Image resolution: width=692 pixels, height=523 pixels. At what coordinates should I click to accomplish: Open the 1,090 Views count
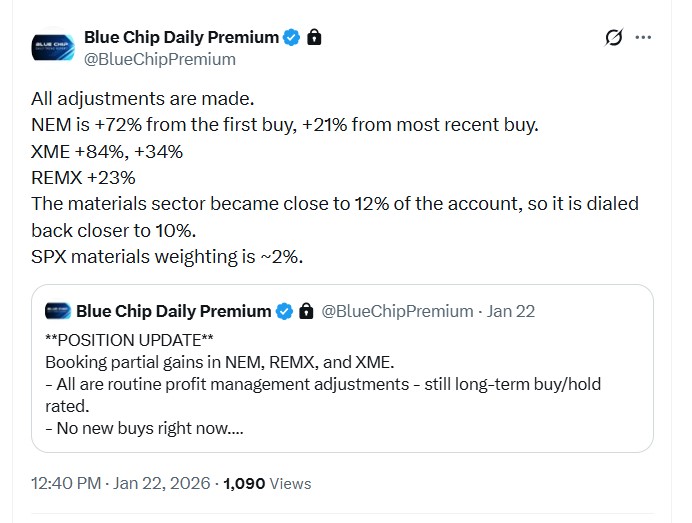[x=268, y=483]
